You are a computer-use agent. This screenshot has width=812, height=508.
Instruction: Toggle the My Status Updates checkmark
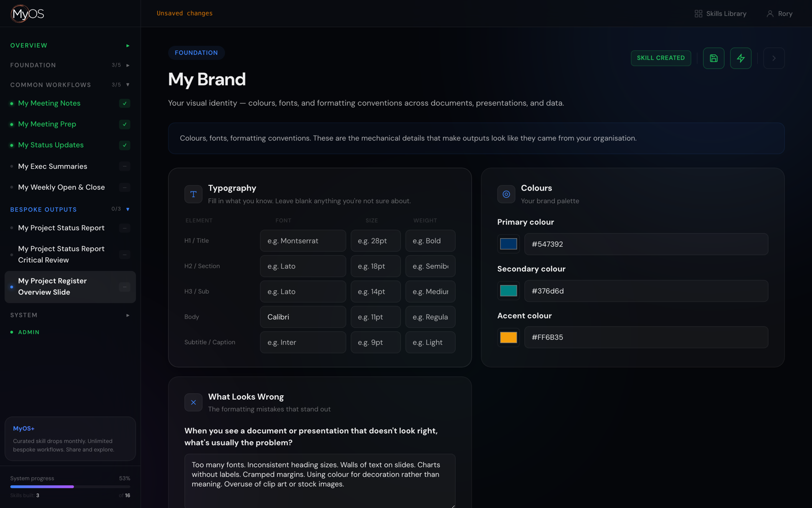(125, 145)
